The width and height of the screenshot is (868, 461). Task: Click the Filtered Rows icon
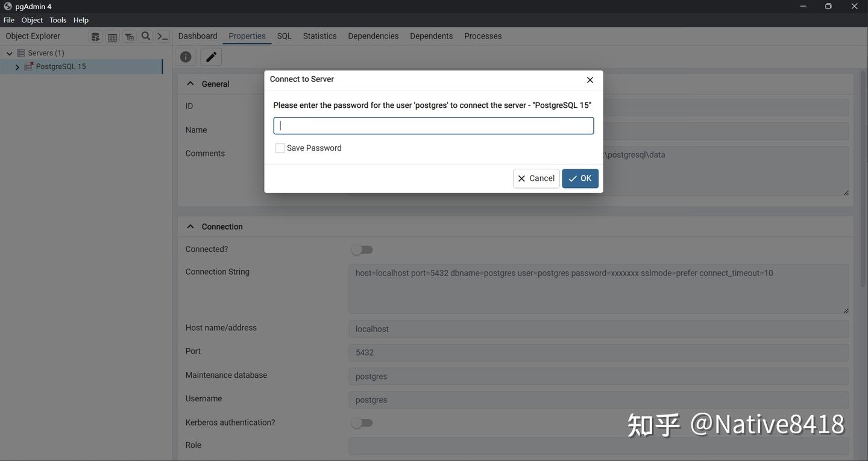[x=129, y=37]
